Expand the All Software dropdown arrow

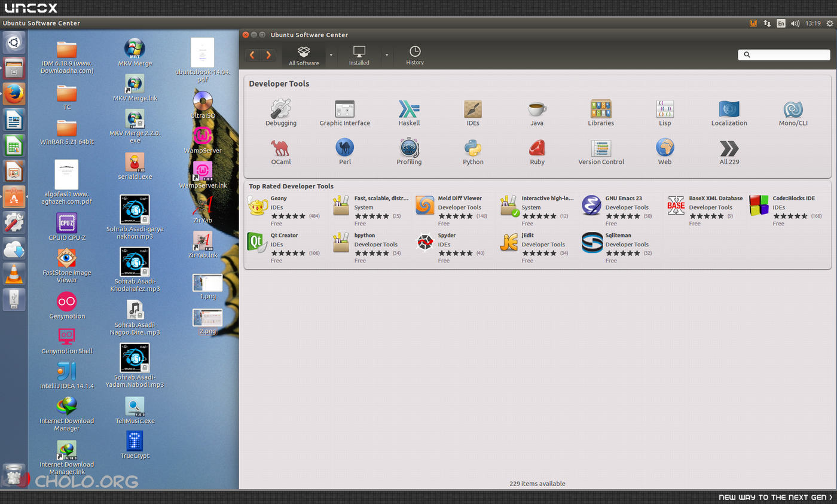click(331, 56)
